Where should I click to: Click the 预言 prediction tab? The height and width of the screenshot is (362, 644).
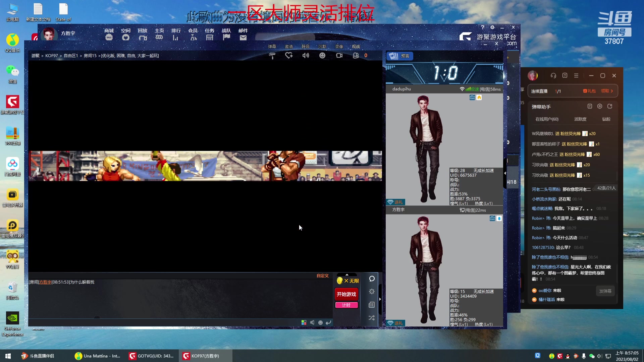point(400,56)
